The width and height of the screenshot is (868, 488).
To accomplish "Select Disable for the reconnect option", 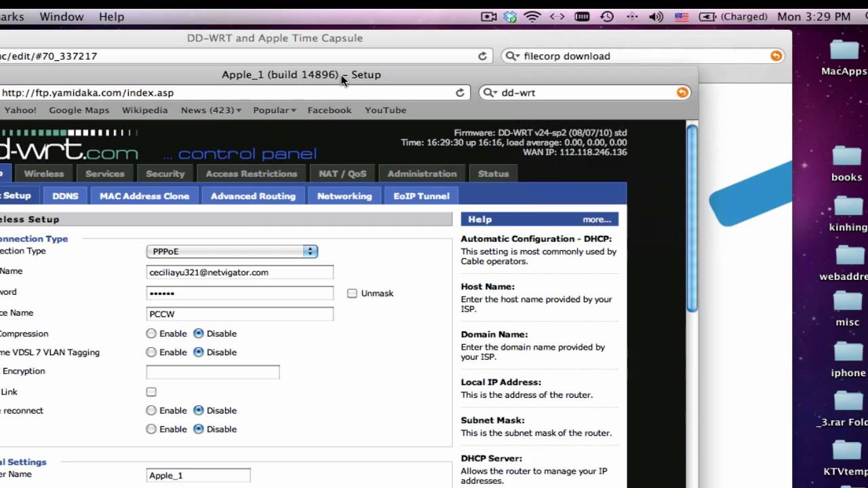I will tap(198, 410).
